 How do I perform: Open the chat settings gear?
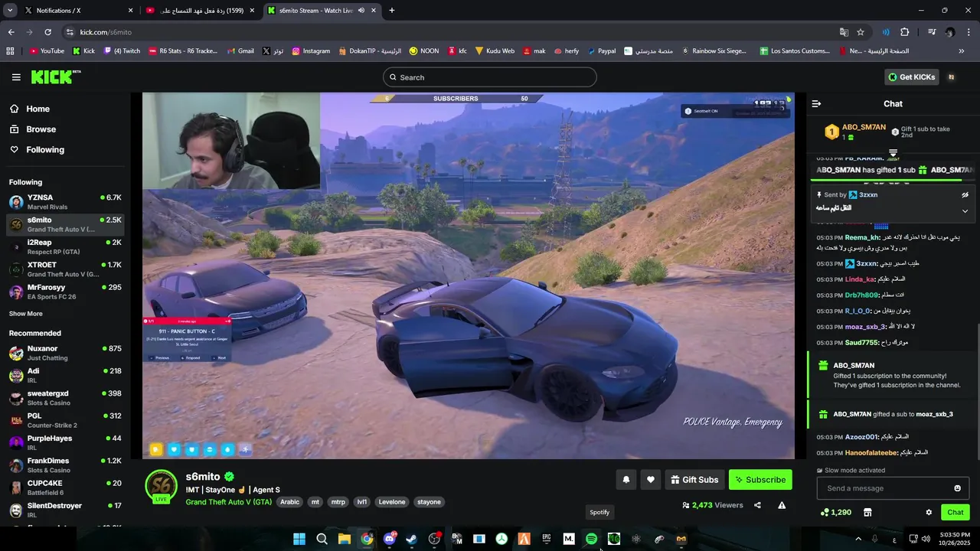[929, 512]
